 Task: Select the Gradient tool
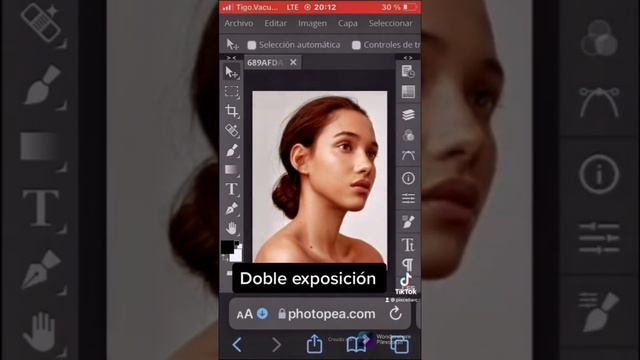tap(231, 169)
